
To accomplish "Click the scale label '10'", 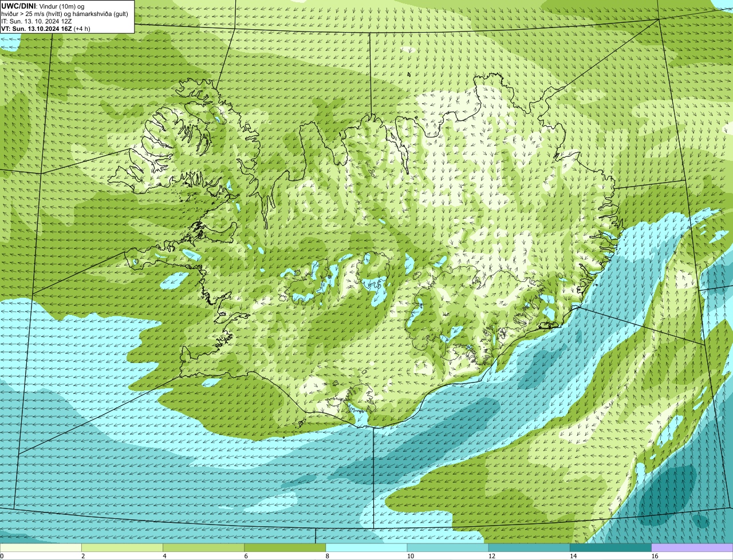I will pyautogui.click(x=410, y=556).
